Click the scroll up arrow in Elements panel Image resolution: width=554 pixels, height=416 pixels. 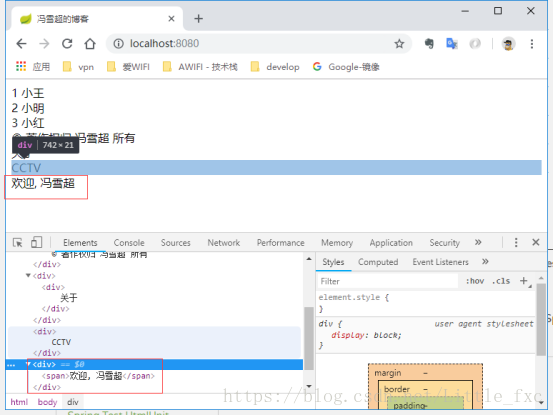coord(309,259)
